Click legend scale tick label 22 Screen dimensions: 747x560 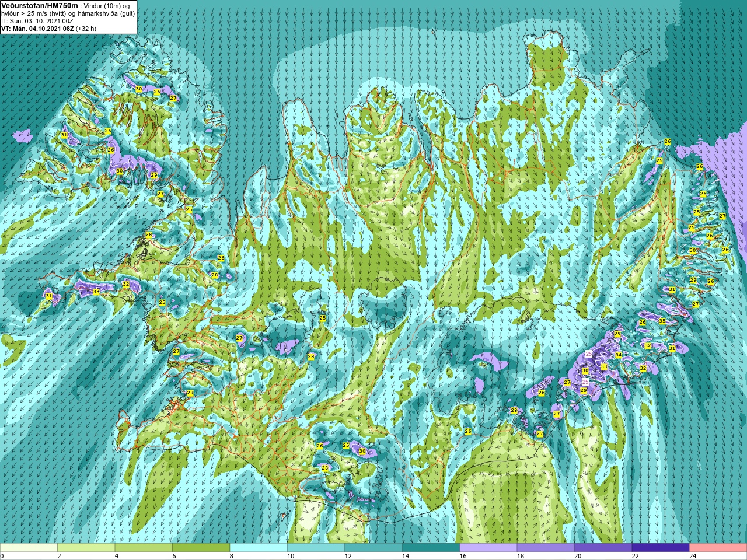635,556
